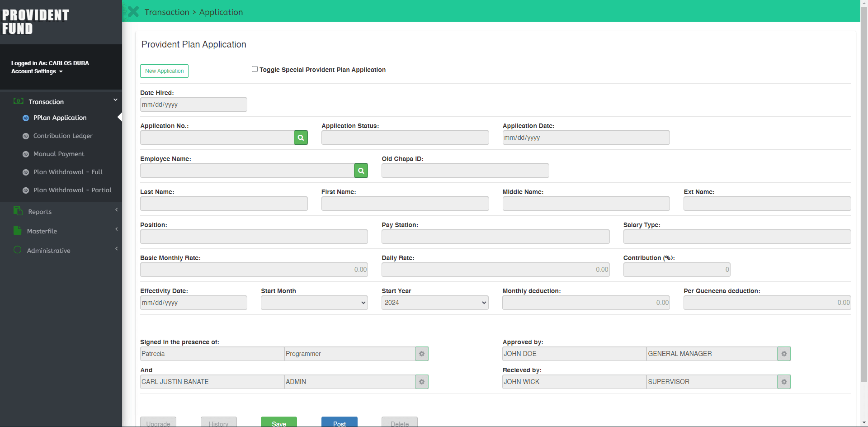
Task: Open Contribution Ledger menu item
Action: point(63,136)
